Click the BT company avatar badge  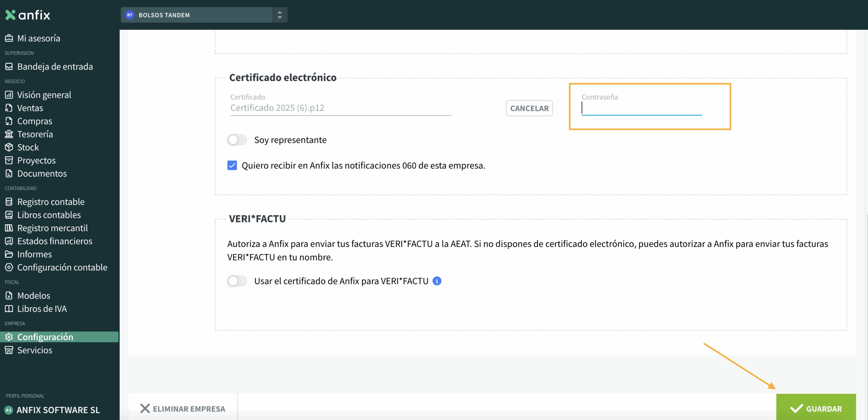(130, 15)
